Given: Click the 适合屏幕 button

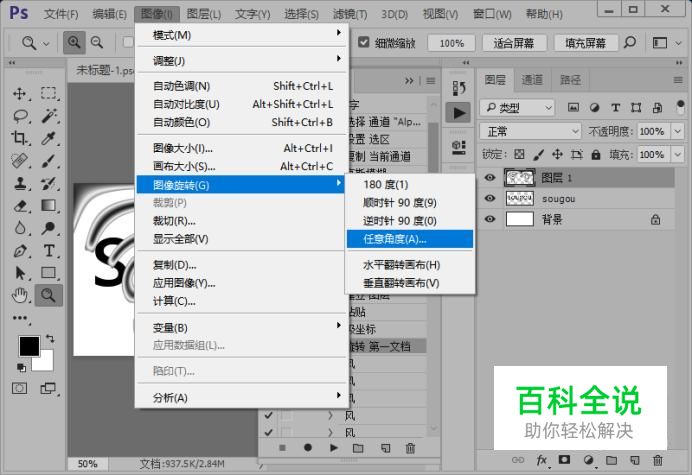Looking at the screenshot, I should pos(514,43).
